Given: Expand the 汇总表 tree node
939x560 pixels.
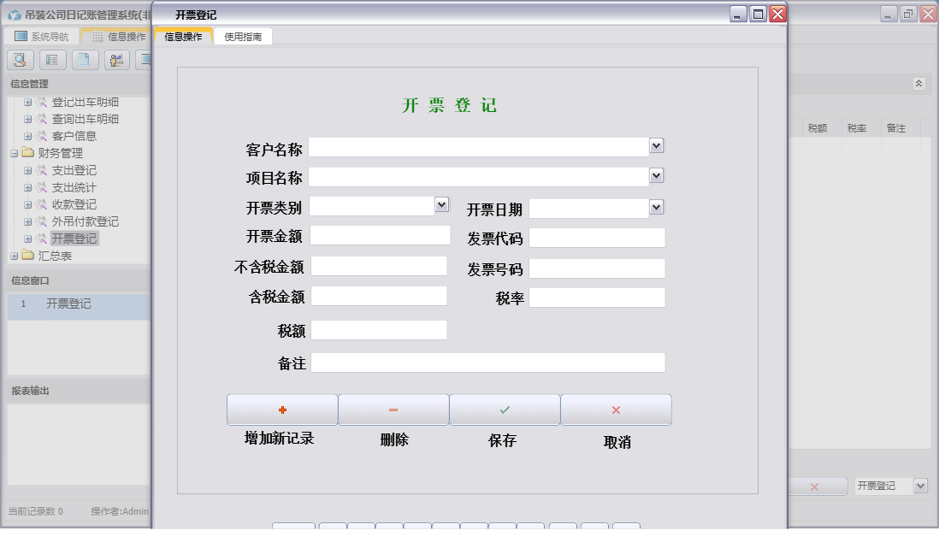Looking at the screenshot, I should click(15, 255).
